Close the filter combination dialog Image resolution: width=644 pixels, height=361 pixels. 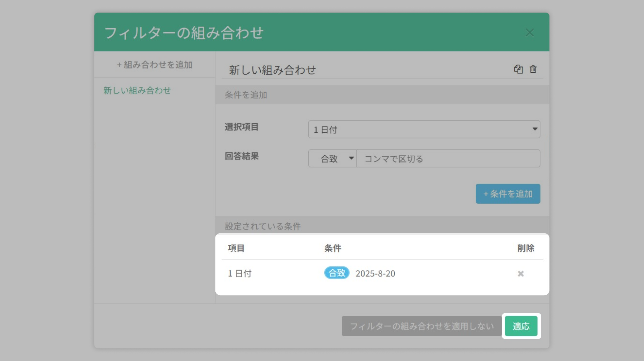530,32
